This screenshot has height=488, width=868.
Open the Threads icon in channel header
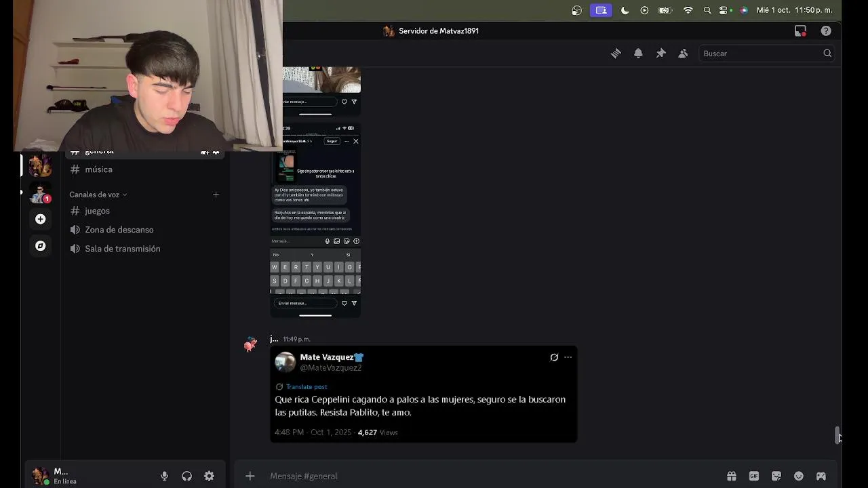point(616,54)
